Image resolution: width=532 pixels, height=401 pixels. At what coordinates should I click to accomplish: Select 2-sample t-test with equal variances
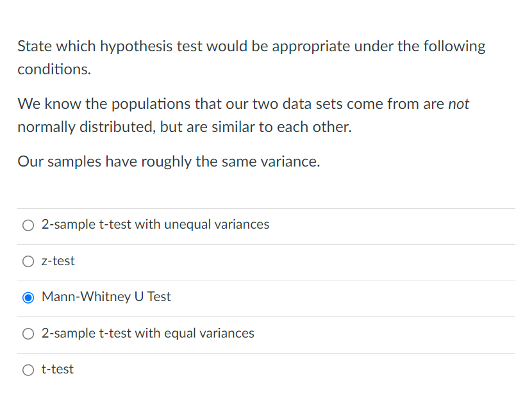pyautogui.click(x=28, y=333)
